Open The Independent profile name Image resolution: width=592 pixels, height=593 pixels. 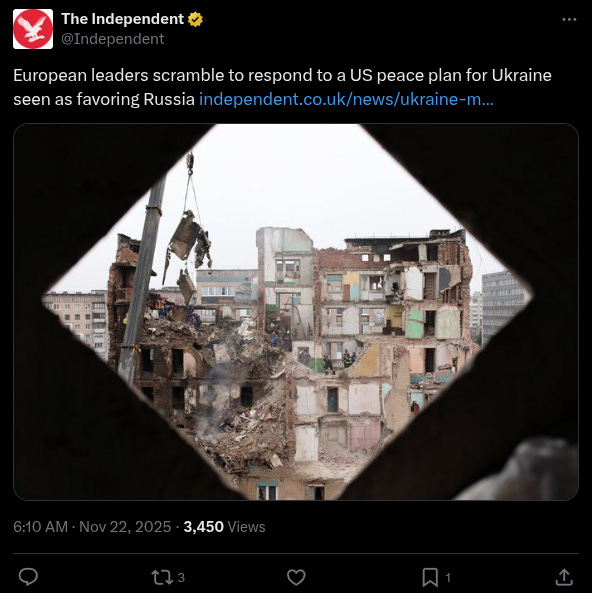point(123,19)
